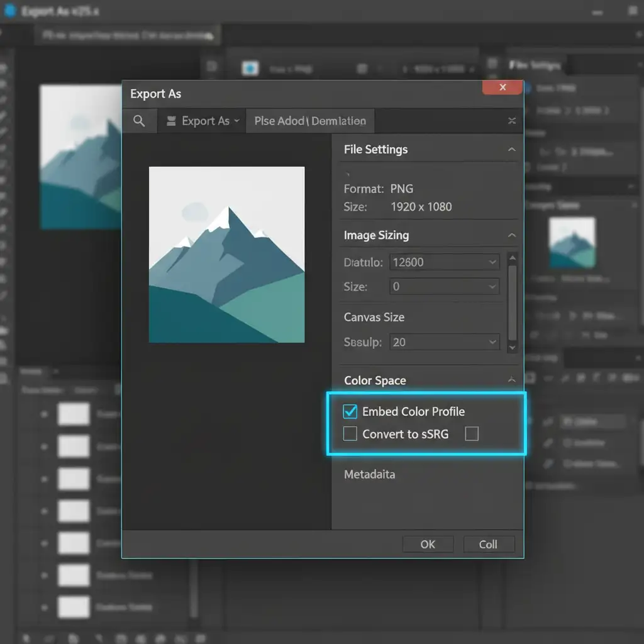The image size is (644, 644).
Task: Open the Export As tab menu
Action: 203,121
